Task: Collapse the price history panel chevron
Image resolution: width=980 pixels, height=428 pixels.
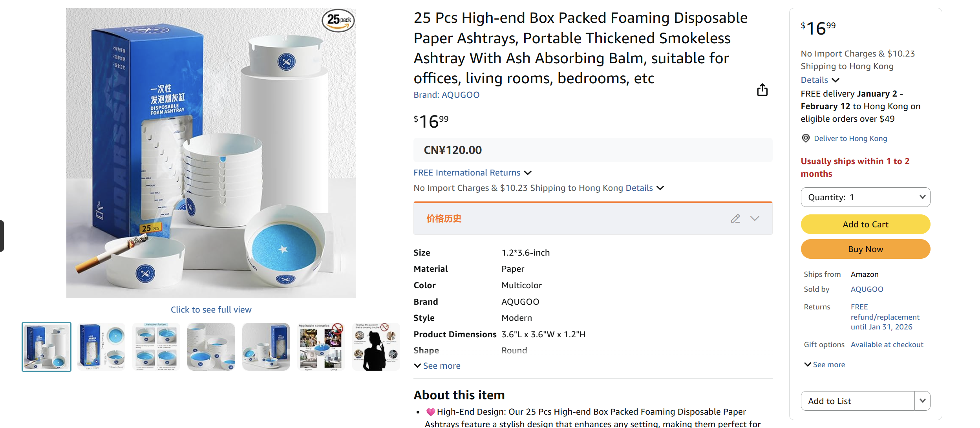Action: pyautogui.click(x=755, y=219)
